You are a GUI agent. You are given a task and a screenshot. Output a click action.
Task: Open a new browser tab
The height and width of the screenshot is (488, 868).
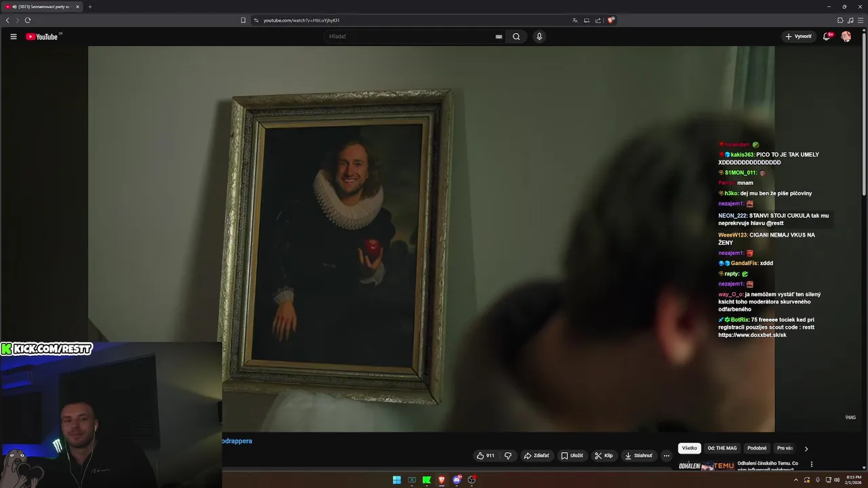[x=90, y=7]
